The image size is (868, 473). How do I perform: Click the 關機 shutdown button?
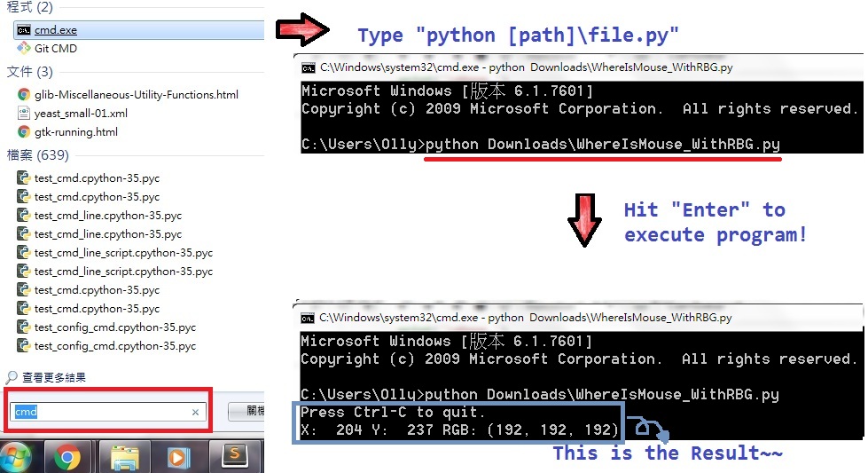[246, 411]
